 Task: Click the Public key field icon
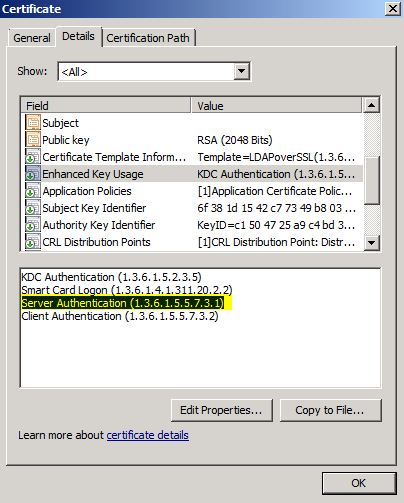tap(33, 140)
